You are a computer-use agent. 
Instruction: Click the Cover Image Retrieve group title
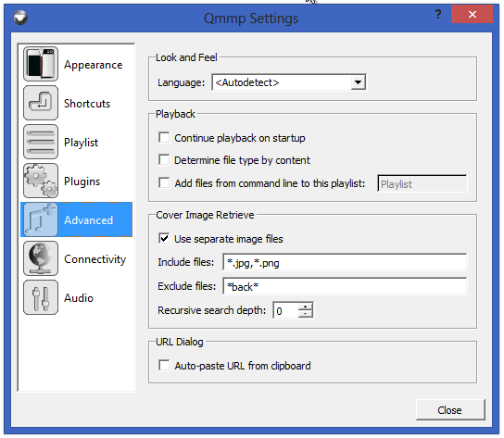205,215
